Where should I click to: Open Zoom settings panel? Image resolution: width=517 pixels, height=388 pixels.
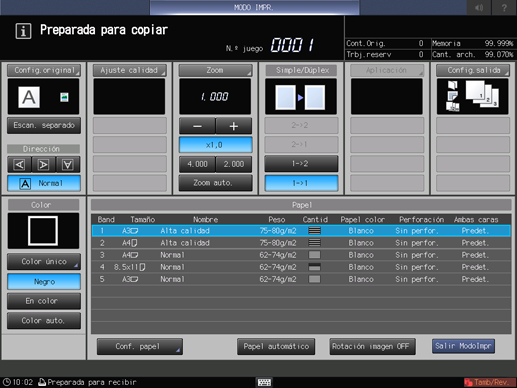[215, 70]
